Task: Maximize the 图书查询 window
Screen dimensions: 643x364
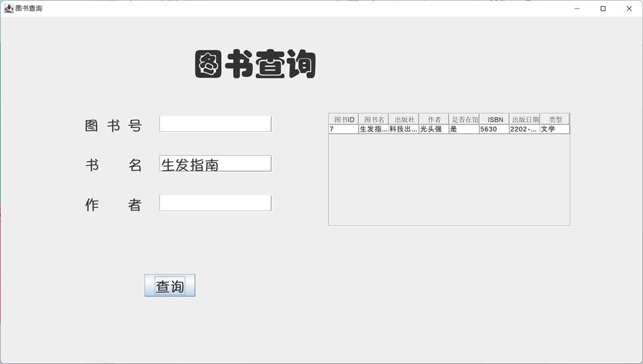Action: point(603,8)
